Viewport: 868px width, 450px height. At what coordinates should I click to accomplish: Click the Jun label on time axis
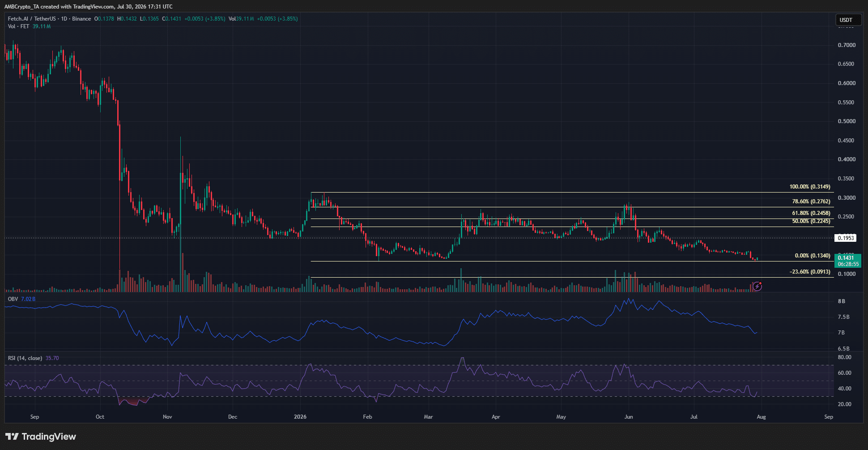[629, 417]
